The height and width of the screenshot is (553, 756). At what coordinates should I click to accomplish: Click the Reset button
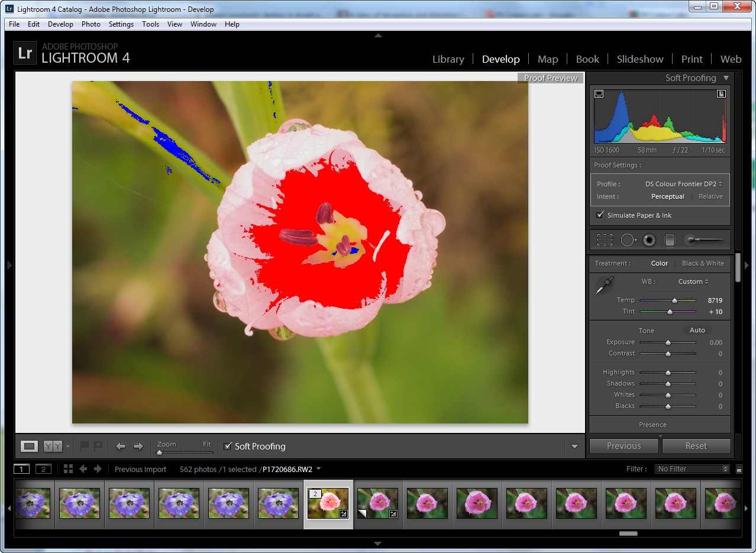click(696, 446)
